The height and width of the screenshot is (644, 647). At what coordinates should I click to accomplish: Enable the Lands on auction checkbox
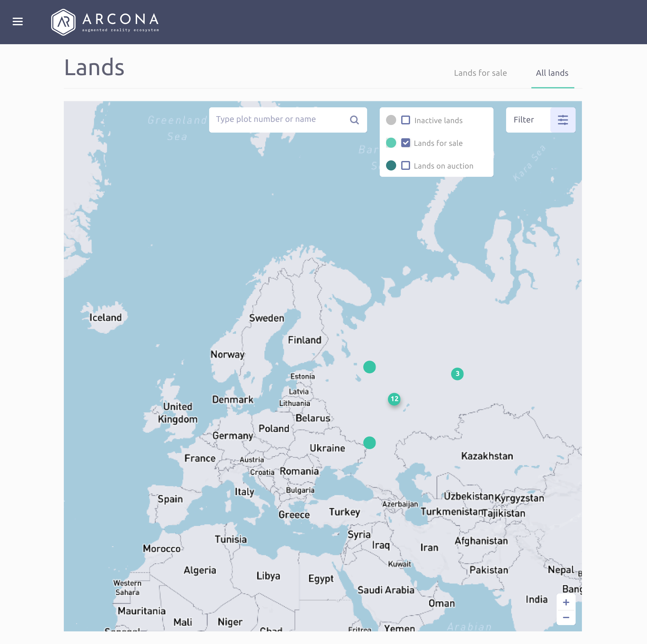point(406,166)
